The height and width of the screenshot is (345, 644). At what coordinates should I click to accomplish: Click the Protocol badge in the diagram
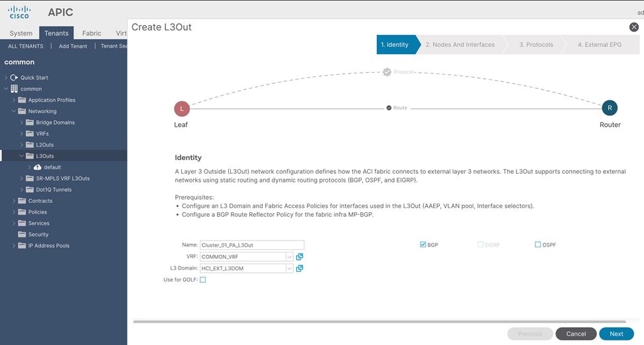click(x=387, y=72)
